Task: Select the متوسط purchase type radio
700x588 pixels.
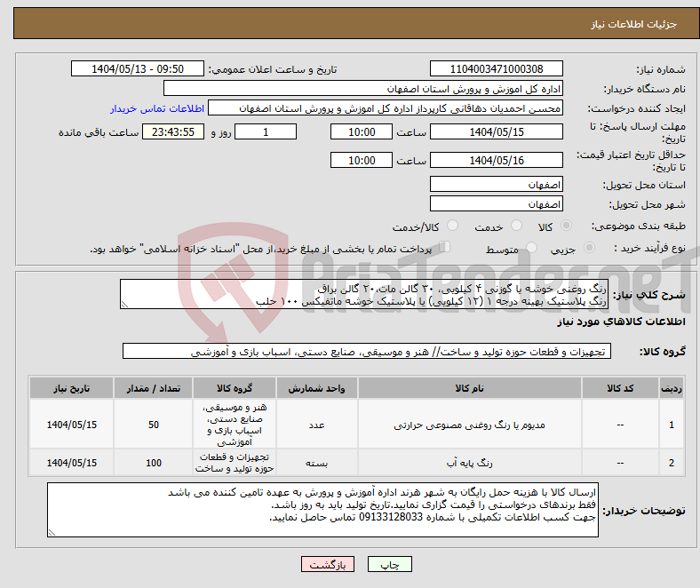Action: (x=532, y=247)
